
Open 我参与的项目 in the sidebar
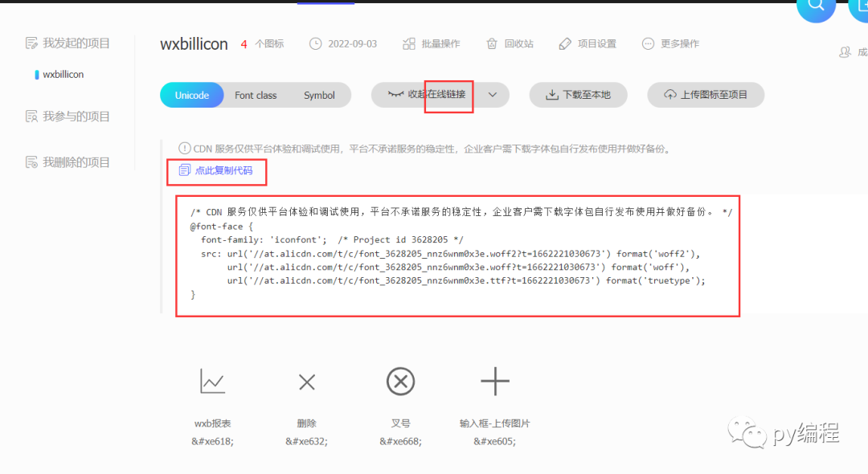click(68, 116)
